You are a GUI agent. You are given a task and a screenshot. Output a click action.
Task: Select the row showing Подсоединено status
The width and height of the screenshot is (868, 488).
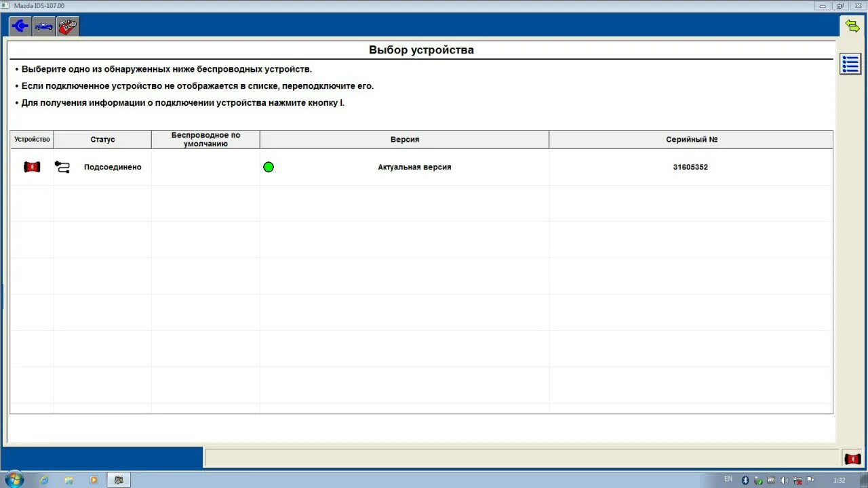pos(112,167)
